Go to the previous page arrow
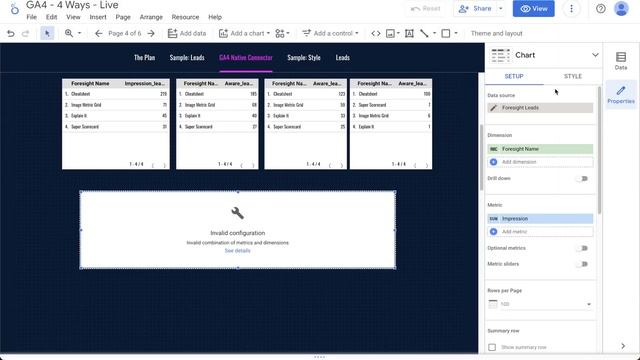Image resolution: width=640 pixels, height=360 pixels. [x=98, y=33]
